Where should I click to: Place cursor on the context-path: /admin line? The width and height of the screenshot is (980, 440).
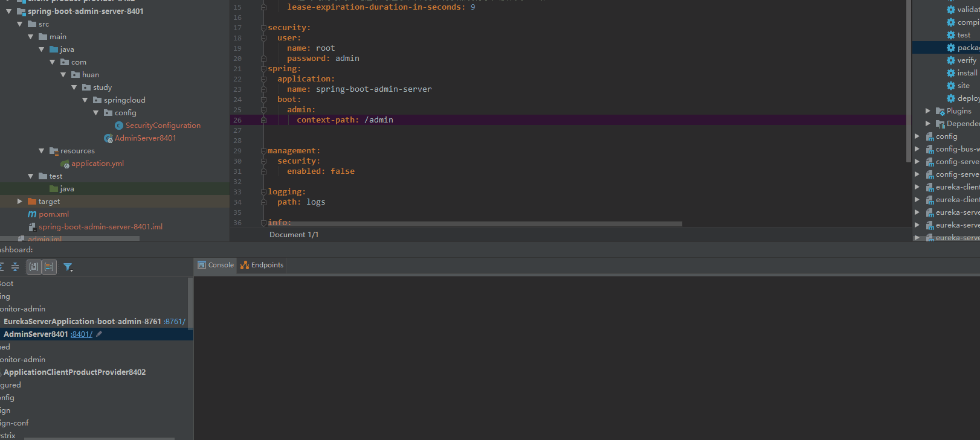coord(345,120)
